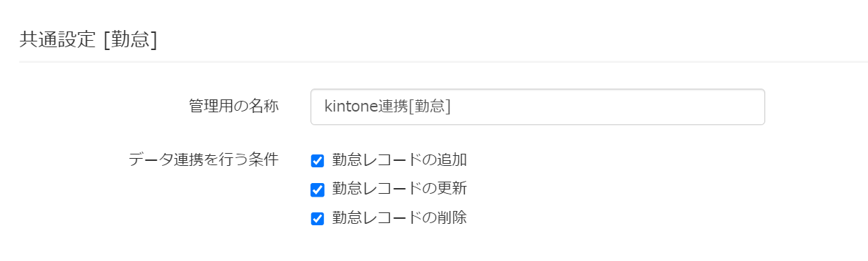Toggle the 勤怠レコードの更新 checkbox
The height and width of the screenshot is (261, 868).
318,189
